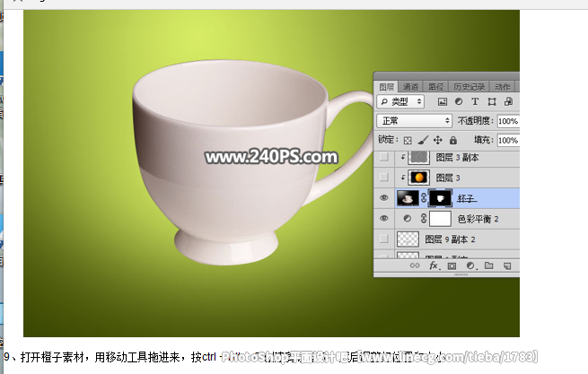Image resolution: width=588 pixels, height=374 pixels.
Task: Show the 图层 9 副本 2 layer
Action: (383, 239)
